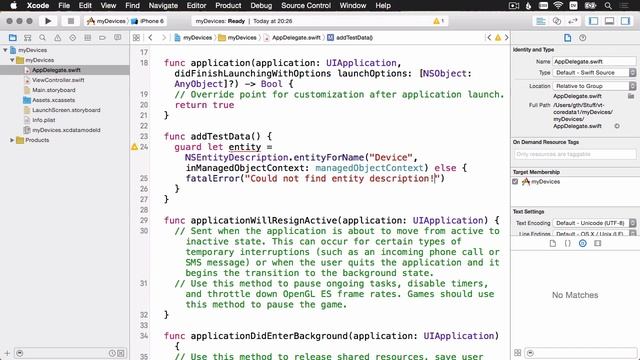This screenshot has width=640, height=360.
Task: Click the On Demand Resource Tags field
Action: point(575,154)
